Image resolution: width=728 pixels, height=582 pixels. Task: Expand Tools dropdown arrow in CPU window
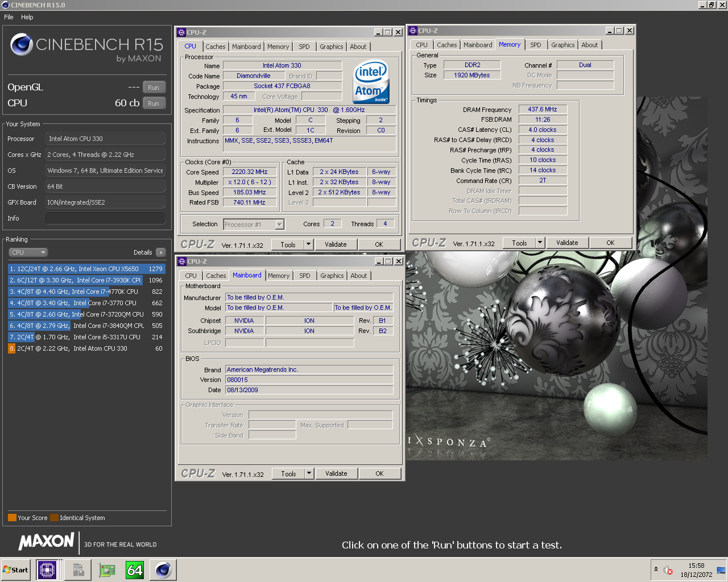point(309,244)
